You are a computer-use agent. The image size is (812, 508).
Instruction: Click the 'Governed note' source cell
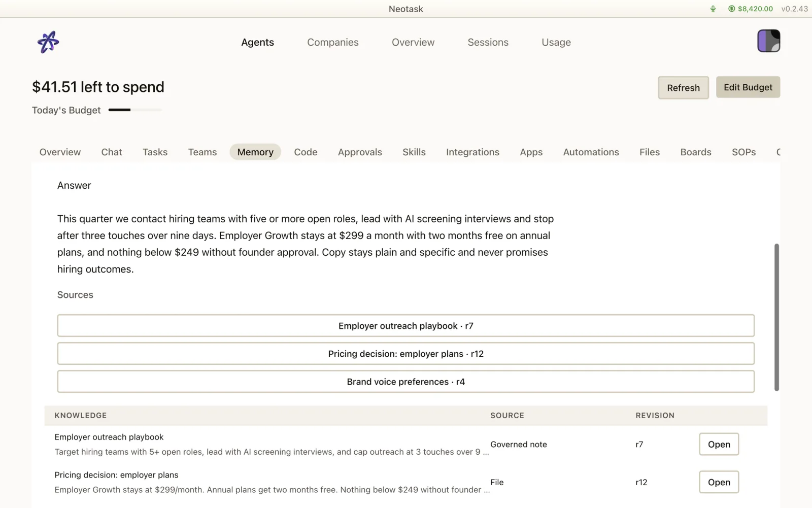[519, 444]
